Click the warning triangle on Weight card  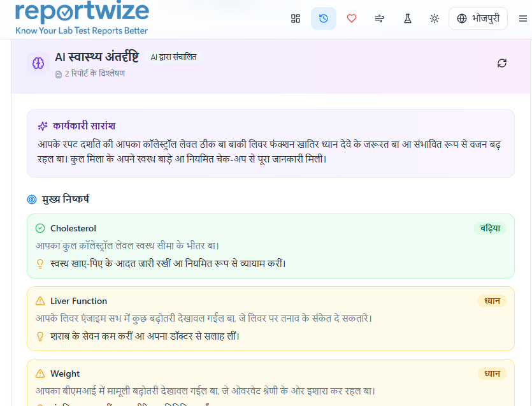[40, 372]
